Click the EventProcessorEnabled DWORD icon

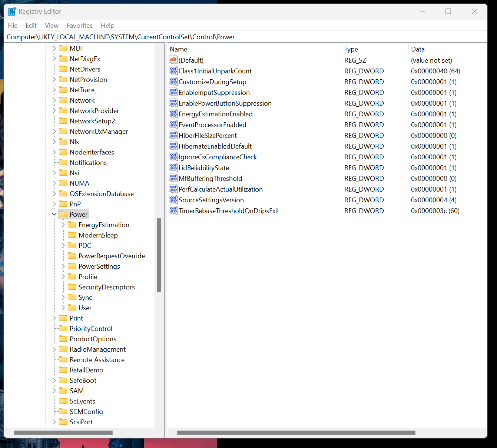173,124
